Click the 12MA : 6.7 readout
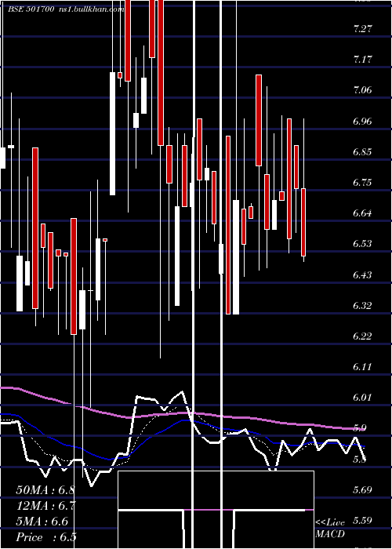 coord(46,506)
